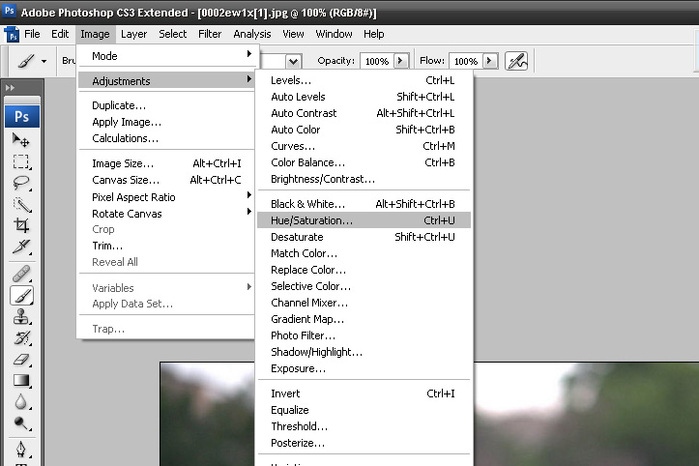Screen dimensions: 699x466
Task: Open the Levels adjustment
Action: [364, 80]
